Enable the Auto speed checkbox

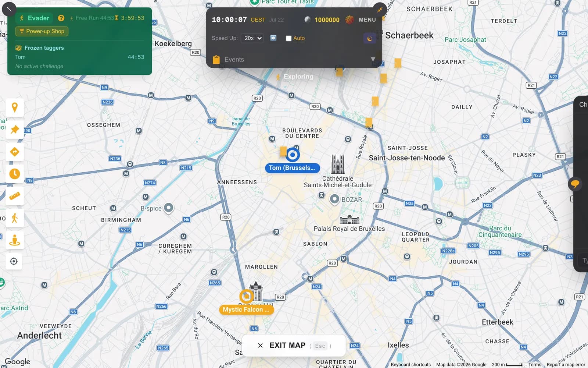point(288,38)
